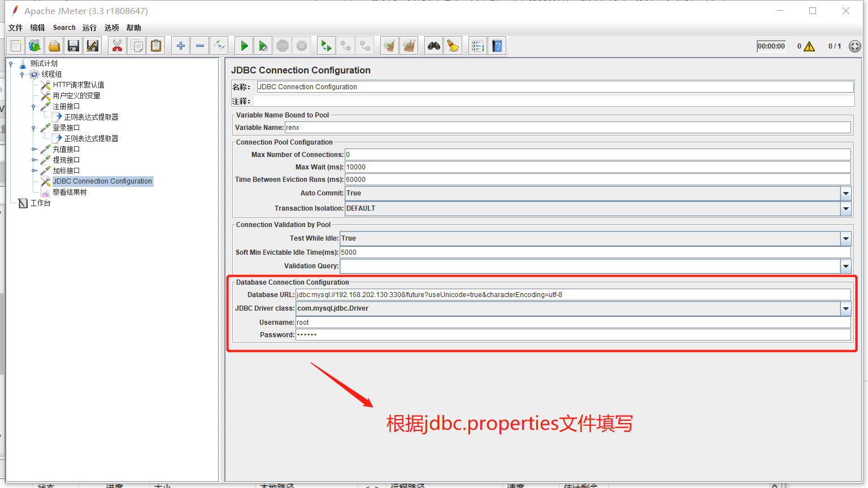Open the Auto Commit dropdown
Image resolution: width=868 pixels, height=488 pixels.
(846, 193)
